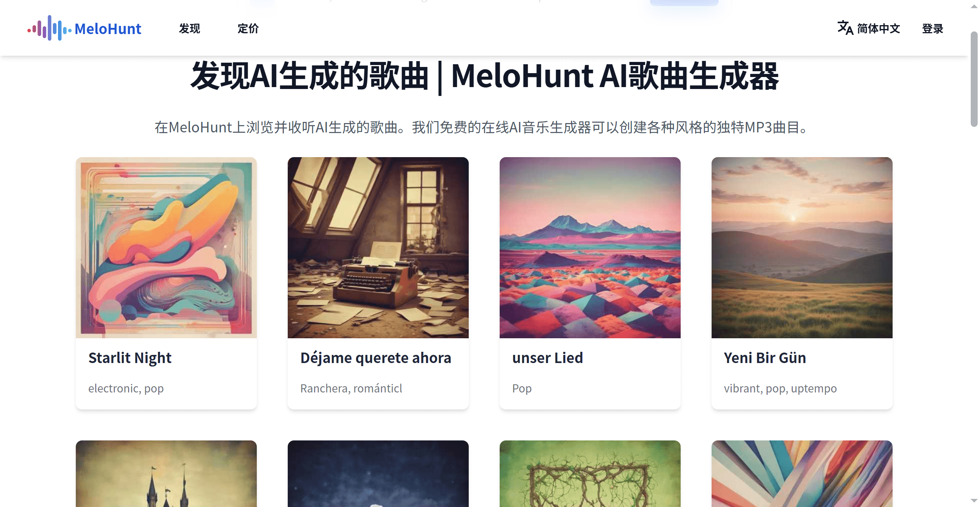Open the 定价 pricing menu item

(x=248, y=28)
